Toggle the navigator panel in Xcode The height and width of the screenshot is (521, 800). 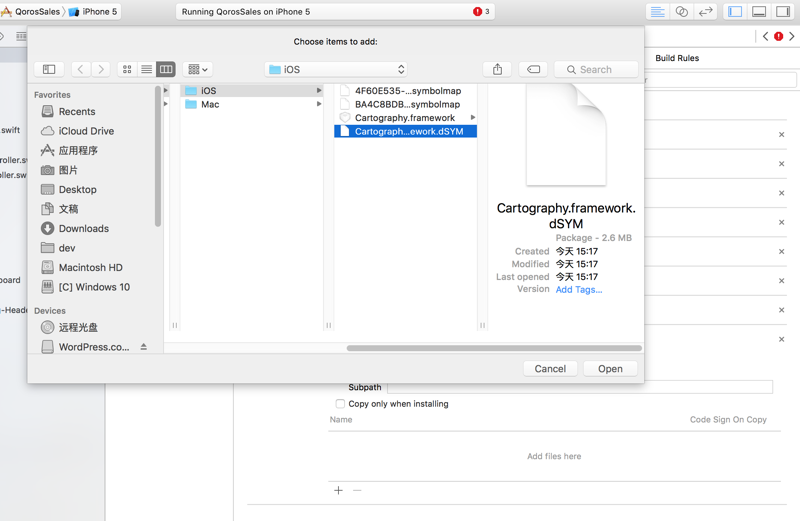coord(735,12)
